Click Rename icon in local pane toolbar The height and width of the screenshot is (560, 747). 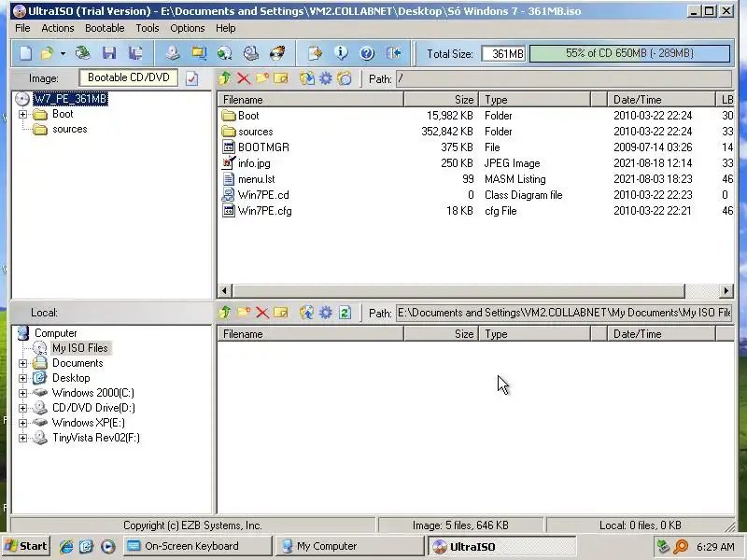click(x=281, y=313)
